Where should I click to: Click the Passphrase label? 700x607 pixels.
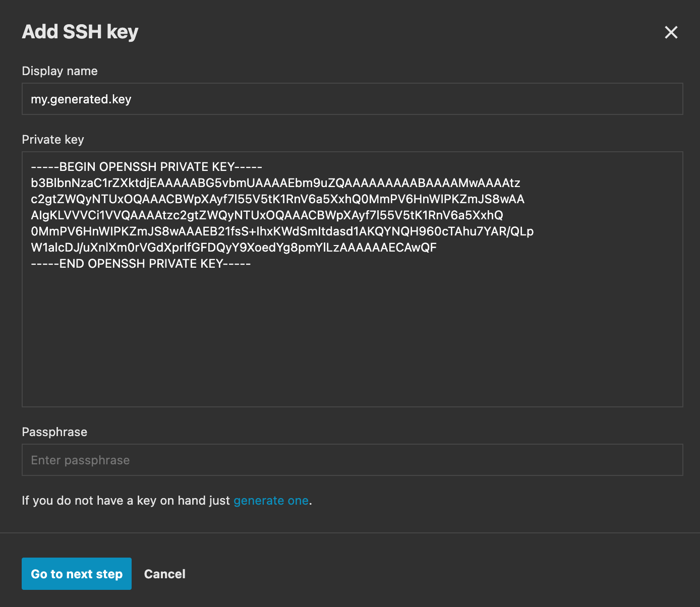tap(54, 432)
